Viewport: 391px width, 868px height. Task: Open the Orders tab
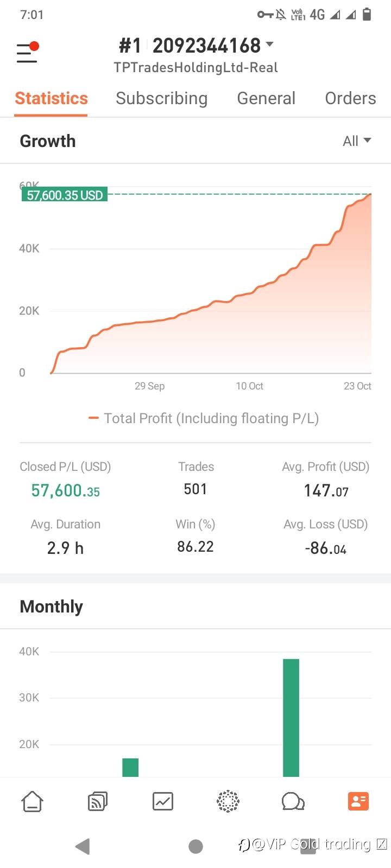(350, 98)
